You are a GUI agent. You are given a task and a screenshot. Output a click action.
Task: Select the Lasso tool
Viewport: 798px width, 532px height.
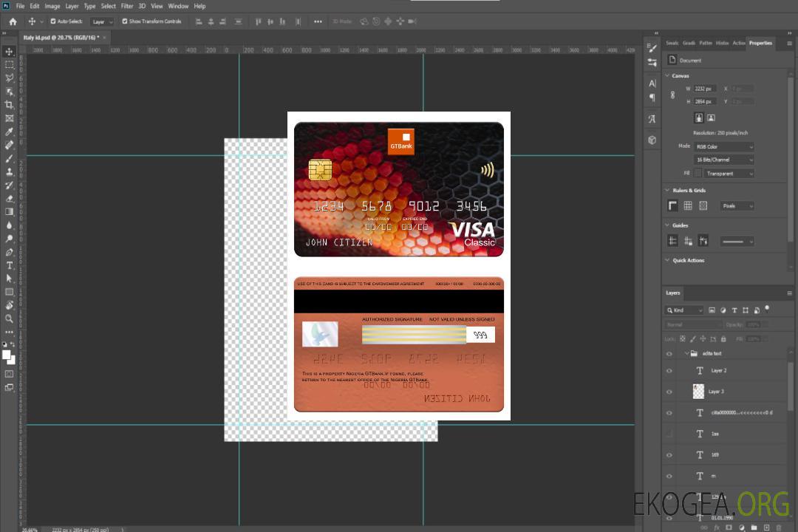[9, 78]
